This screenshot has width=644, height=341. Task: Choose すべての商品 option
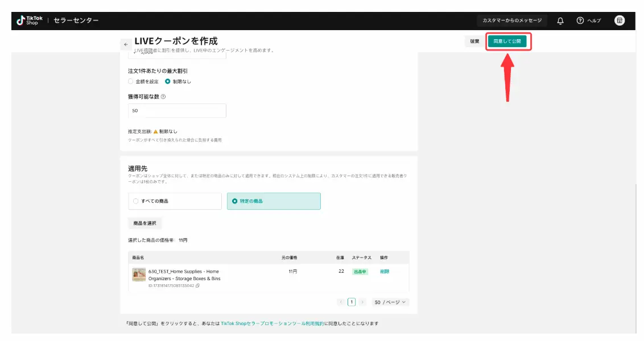click(175, 201)
